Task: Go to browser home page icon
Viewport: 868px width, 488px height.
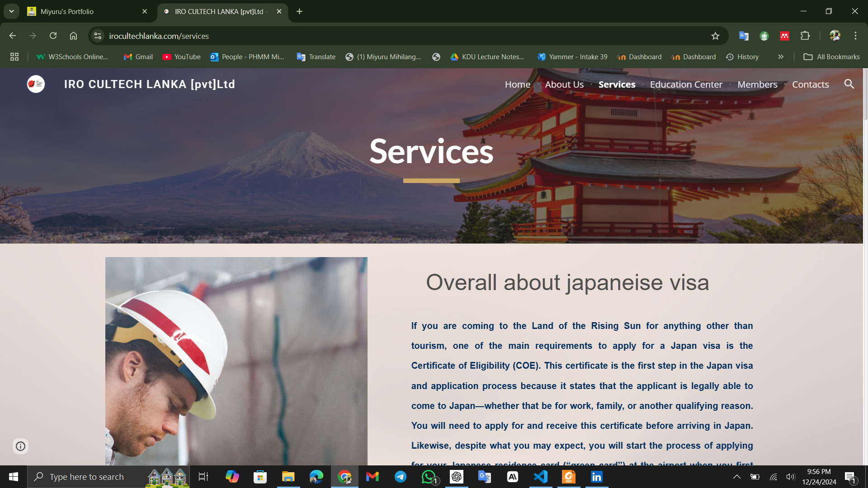Action: (73, 36)
